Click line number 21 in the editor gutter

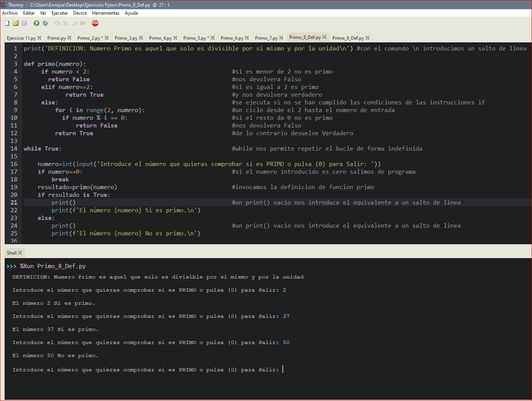tap(14, 202)
